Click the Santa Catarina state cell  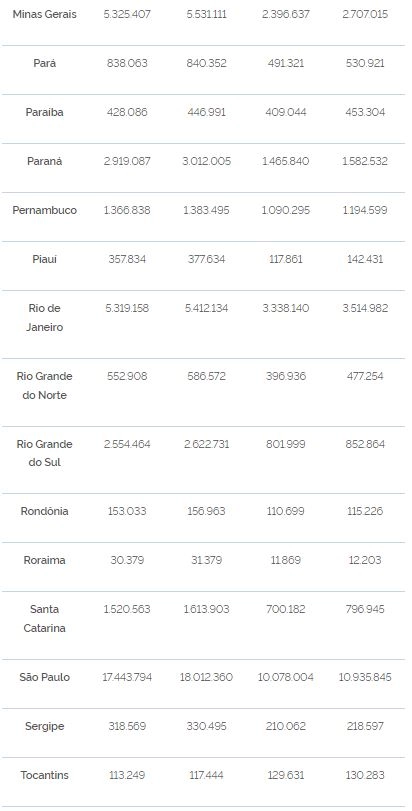[x=44, y=619]
